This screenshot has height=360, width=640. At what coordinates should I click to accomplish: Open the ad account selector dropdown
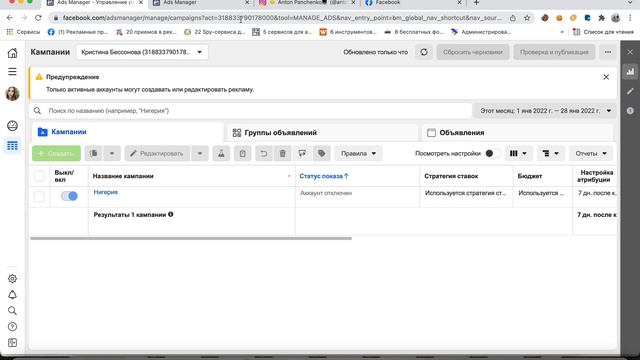pyautogui.click(x=142, y=52)
